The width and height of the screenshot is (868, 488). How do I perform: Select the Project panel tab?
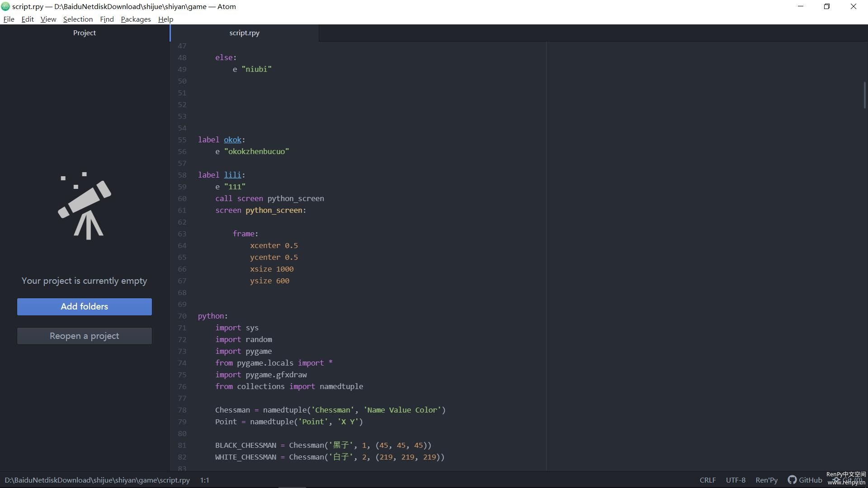coord(85,33)
